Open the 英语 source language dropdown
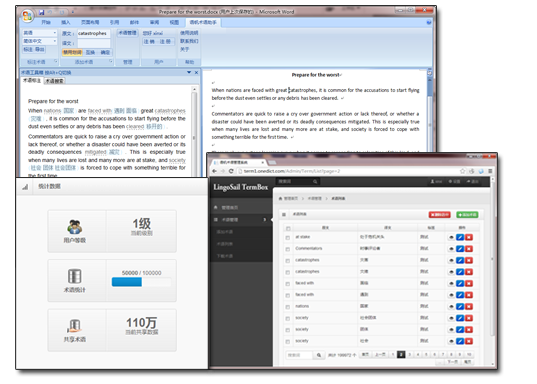Image resolution: width=537 pixels, height=384 pixels. (x=40, y=33)
